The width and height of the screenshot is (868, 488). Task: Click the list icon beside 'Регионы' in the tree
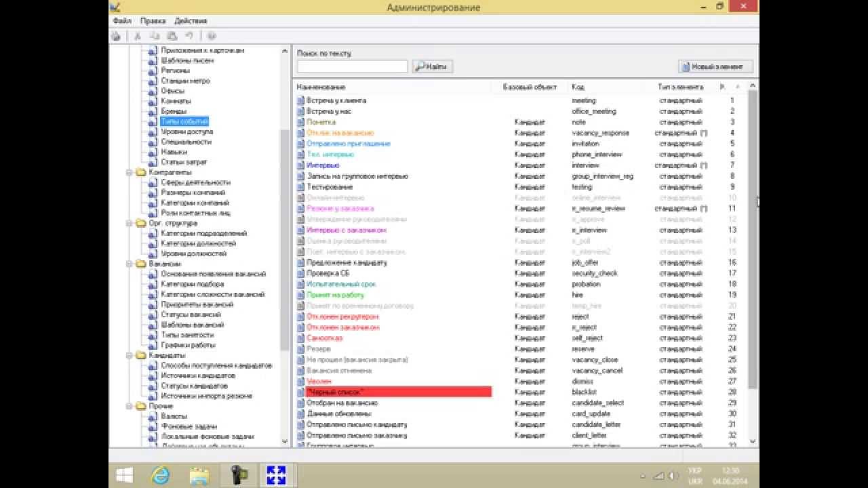(153, 70)
